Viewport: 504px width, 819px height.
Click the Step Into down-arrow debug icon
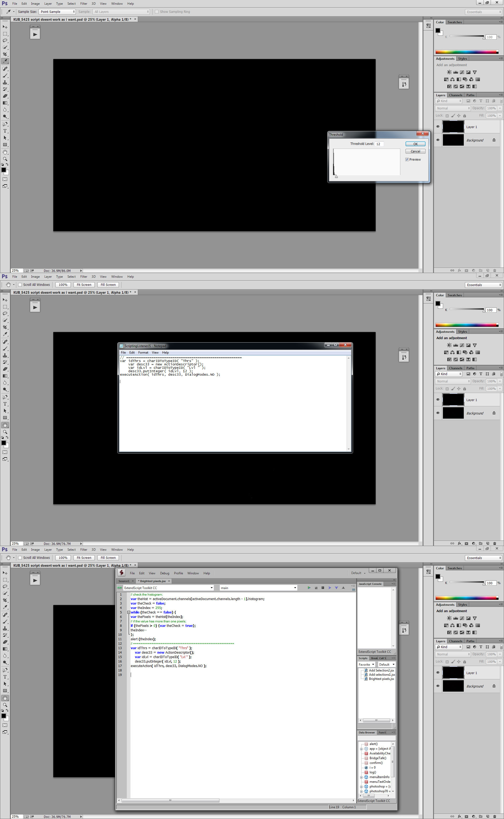[x=336, y=588]
